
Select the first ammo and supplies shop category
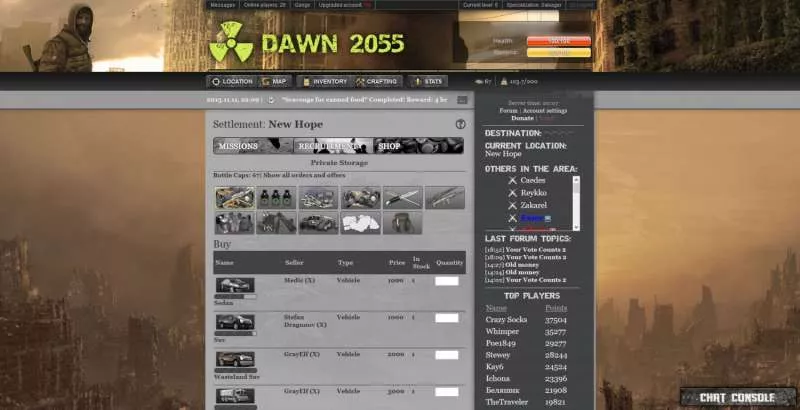(x=235, y=198)
